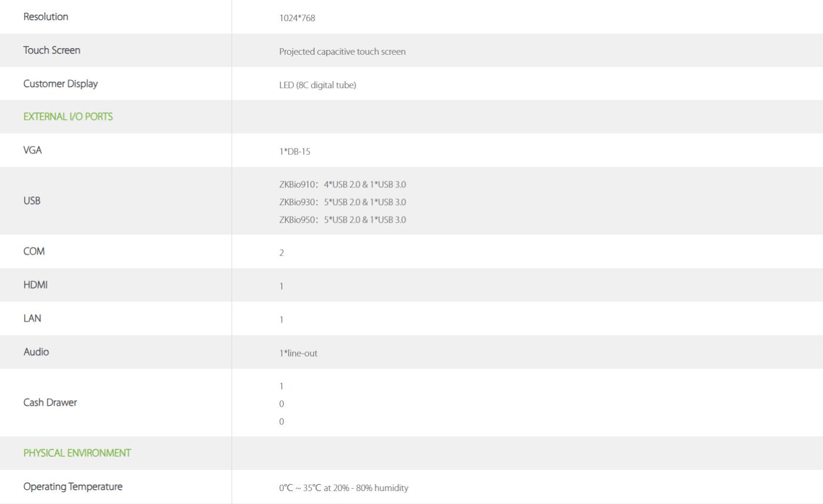Click the USB row label
823x504 pixels.
(32, 201)
